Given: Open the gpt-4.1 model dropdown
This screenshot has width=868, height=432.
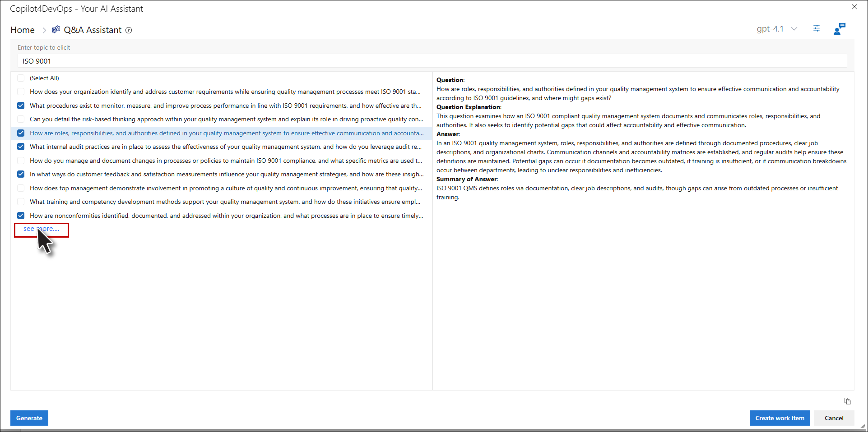Looking at the screenshot, I should (x=776, y=29).
